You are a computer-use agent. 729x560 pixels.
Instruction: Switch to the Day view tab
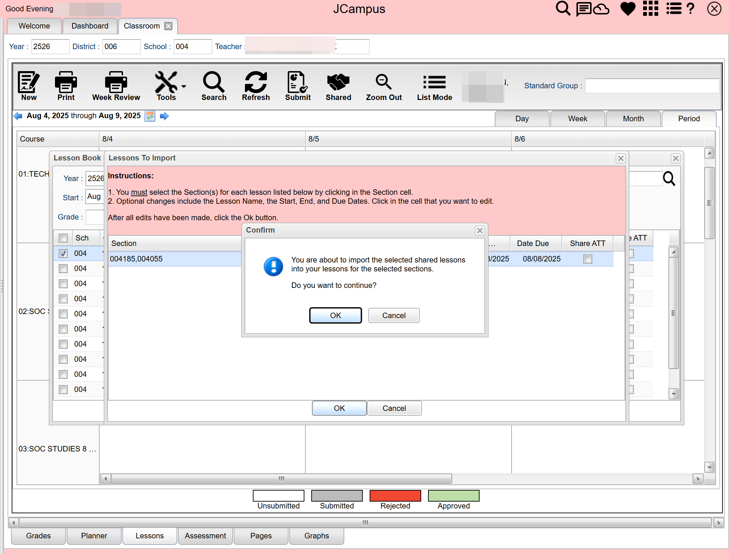522,119
